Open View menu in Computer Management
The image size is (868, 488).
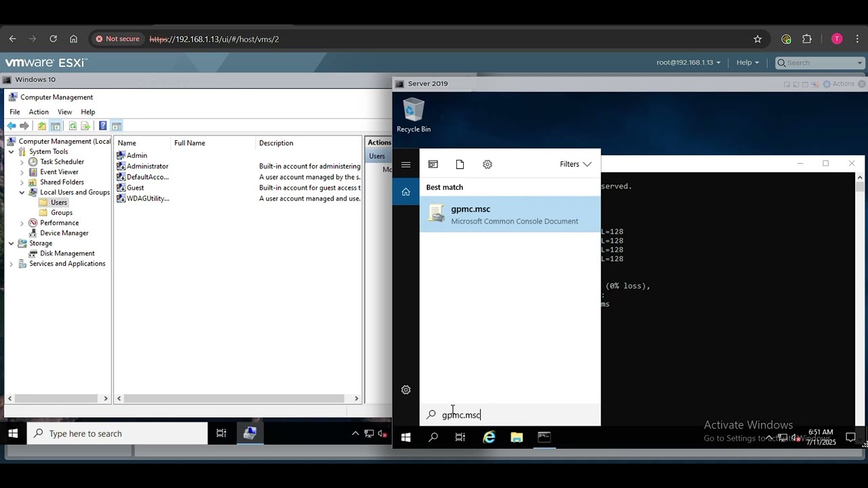click(x=64, y=112)
